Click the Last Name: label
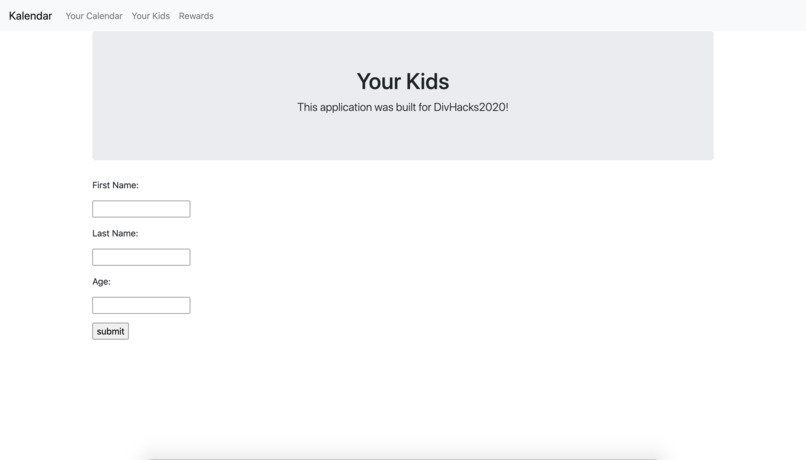 [x=115, y=233]
